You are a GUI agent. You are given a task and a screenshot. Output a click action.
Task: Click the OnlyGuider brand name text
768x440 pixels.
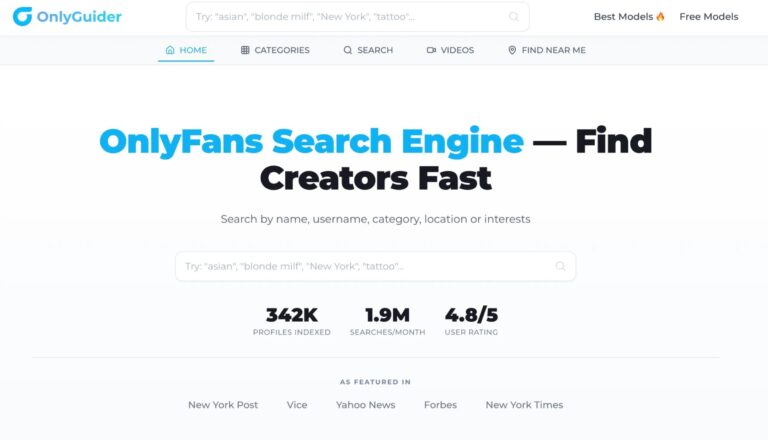(79, 17)
